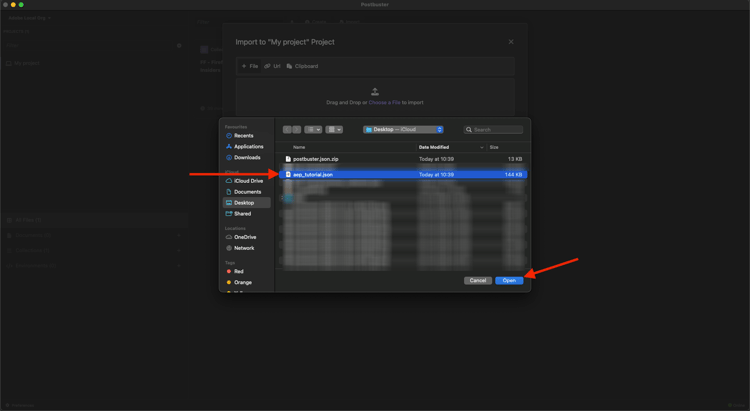Viewport: 750px width, 411px height.
Task: Go to Downloads in the sidebar
Action: coord(243,157)
